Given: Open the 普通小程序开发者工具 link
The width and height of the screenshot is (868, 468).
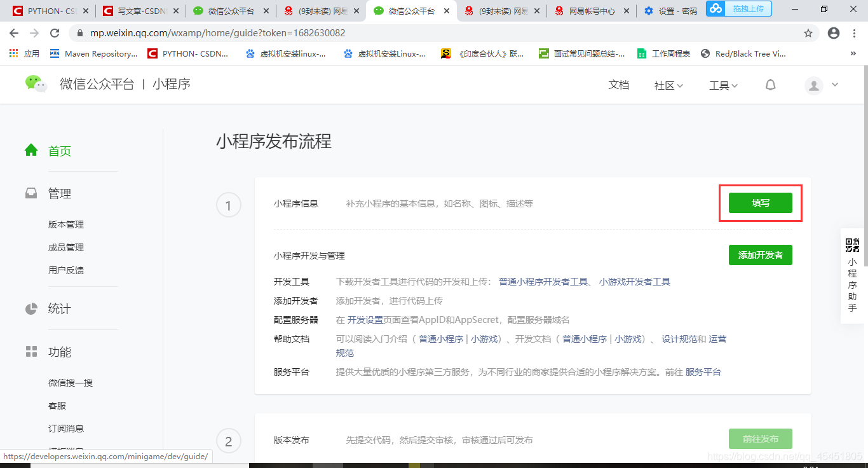Looking at the screenshot, I should (543, 282).
